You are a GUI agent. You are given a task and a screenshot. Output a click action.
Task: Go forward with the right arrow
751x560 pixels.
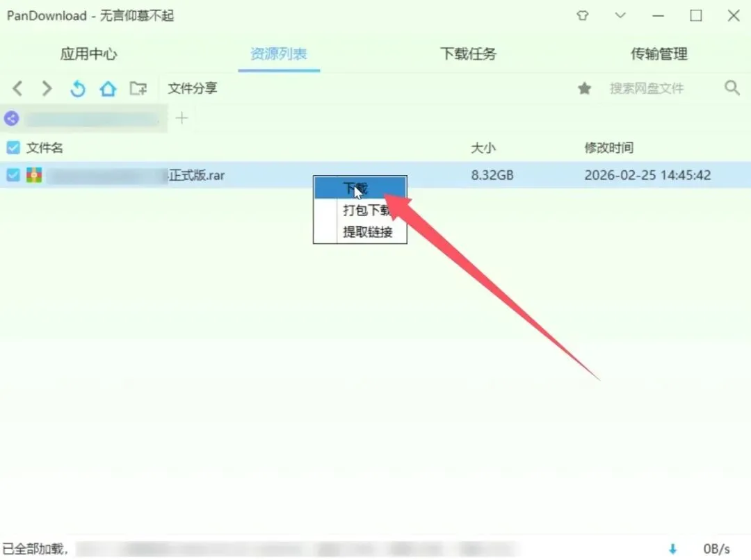(47, 88)
